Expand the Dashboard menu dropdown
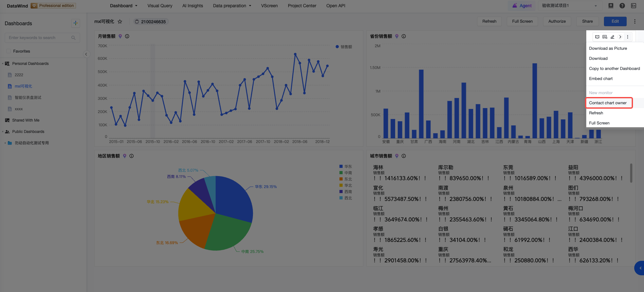644x292 pixels. tap(124, 6)
